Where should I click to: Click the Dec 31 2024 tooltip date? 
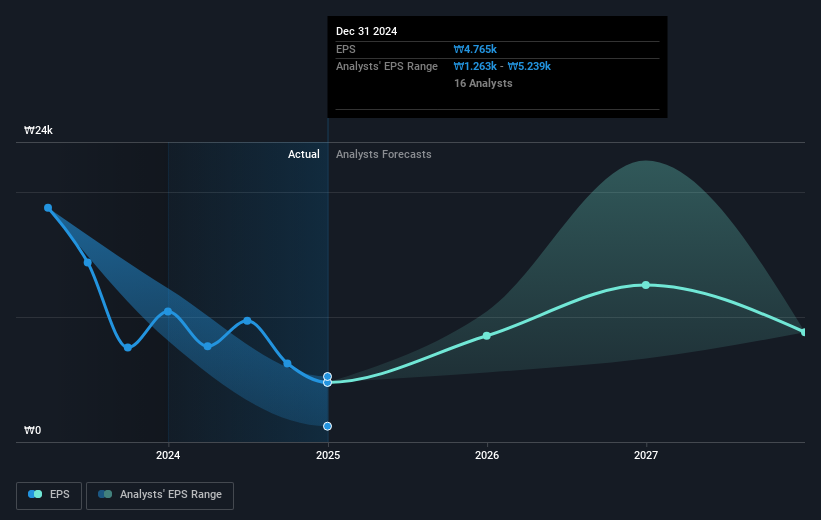pos(367,31)
